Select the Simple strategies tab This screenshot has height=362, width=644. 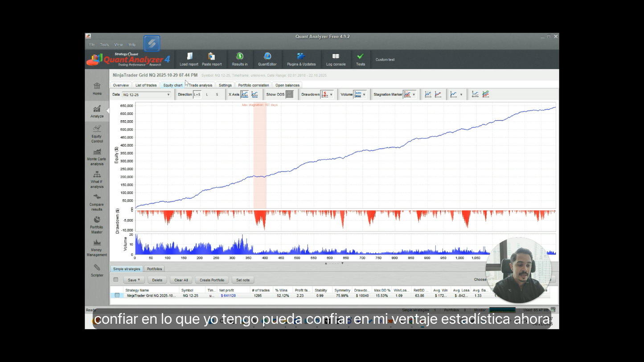pyautogui.click(x=127, y=269)
